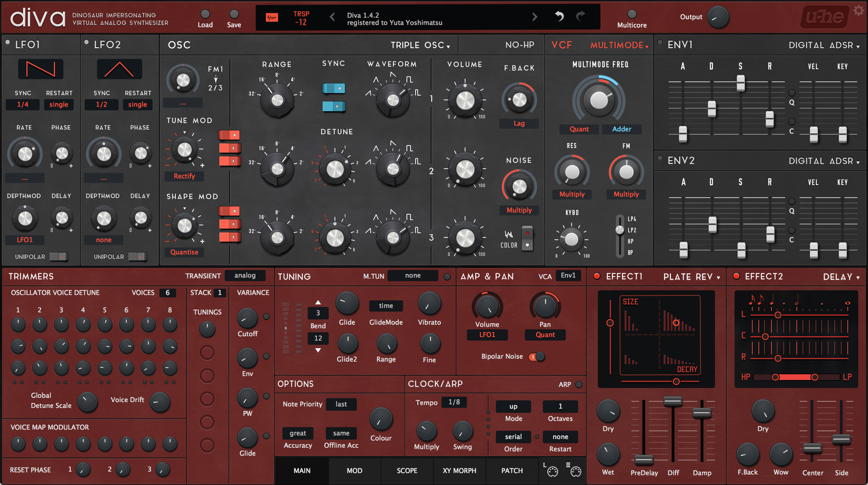Open NO-HP high-pass selector
The width and height of the screenshot is (868, 485).
520,45
